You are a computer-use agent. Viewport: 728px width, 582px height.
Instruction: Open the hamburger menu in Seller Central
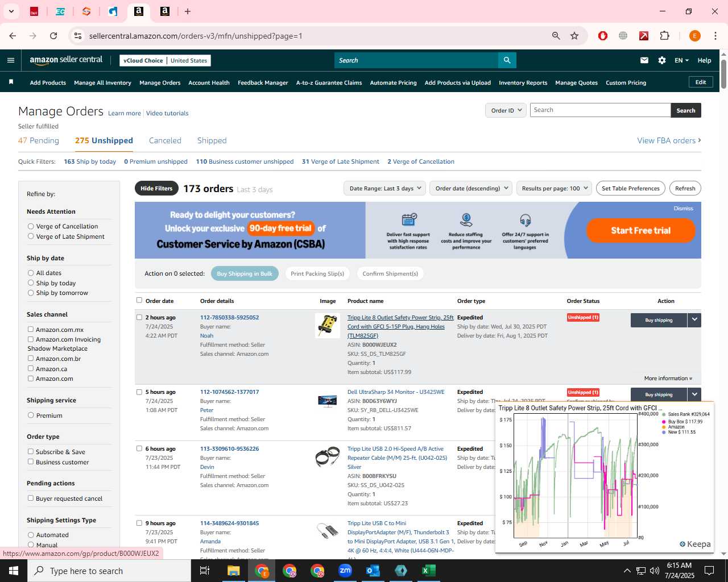tap(11, 60)
